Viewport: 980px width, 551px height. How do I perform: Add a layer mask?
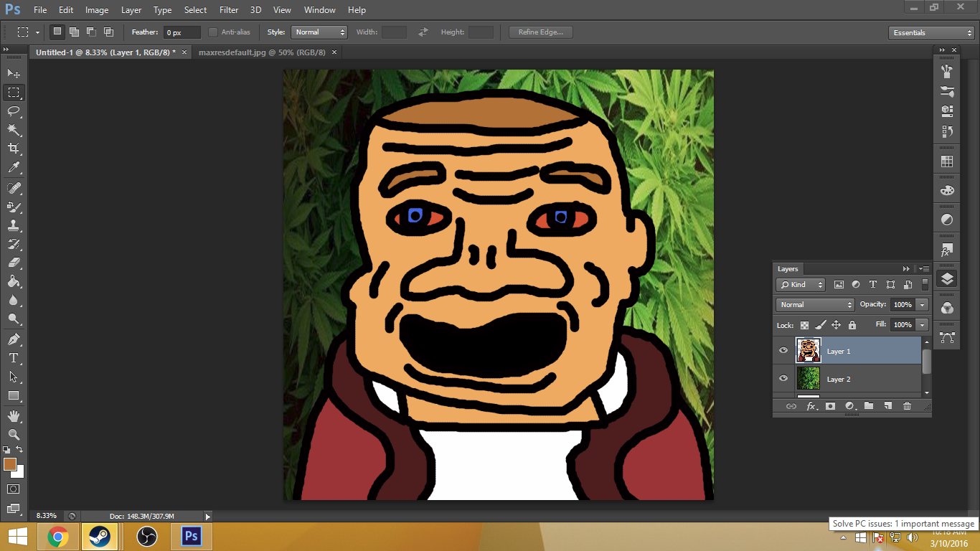coord(830,406)
